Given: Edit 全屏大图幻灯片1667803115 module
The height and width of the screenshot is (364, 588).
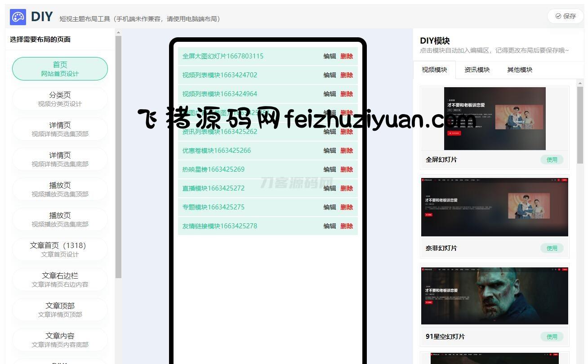Looking at the screenshot, I should coord(330,56).
